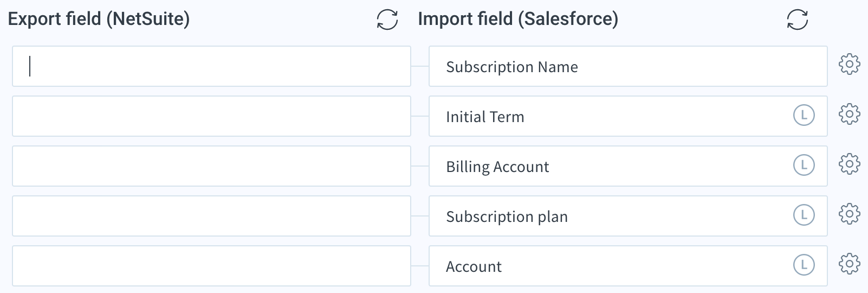Image resolution: width=868 pixels, height=293 pixels.
Task: Focus the export field beside Subscription Name
Action: (211, 66)
